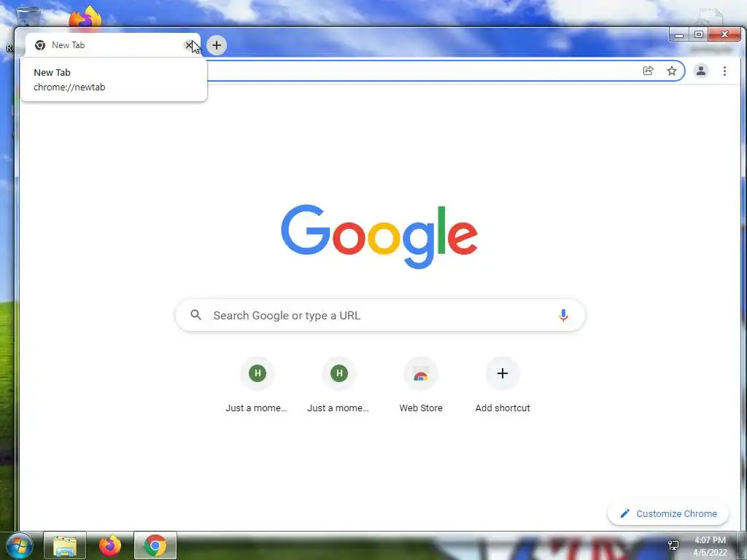This screenshot has height=560, width=747.
Task: Click the Chrome favicon on New Tab tab
Action: coord(41,45)
